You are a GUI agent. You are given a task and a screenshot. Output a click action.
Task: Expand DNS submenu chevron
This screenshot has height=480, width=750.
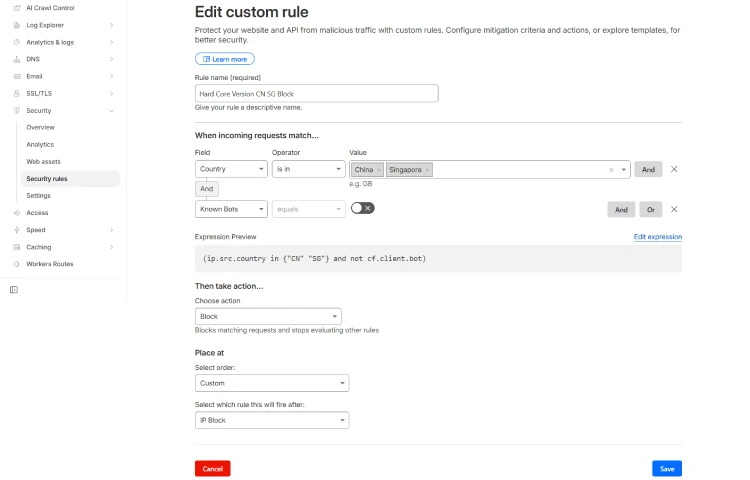click(x=111, y=59)
